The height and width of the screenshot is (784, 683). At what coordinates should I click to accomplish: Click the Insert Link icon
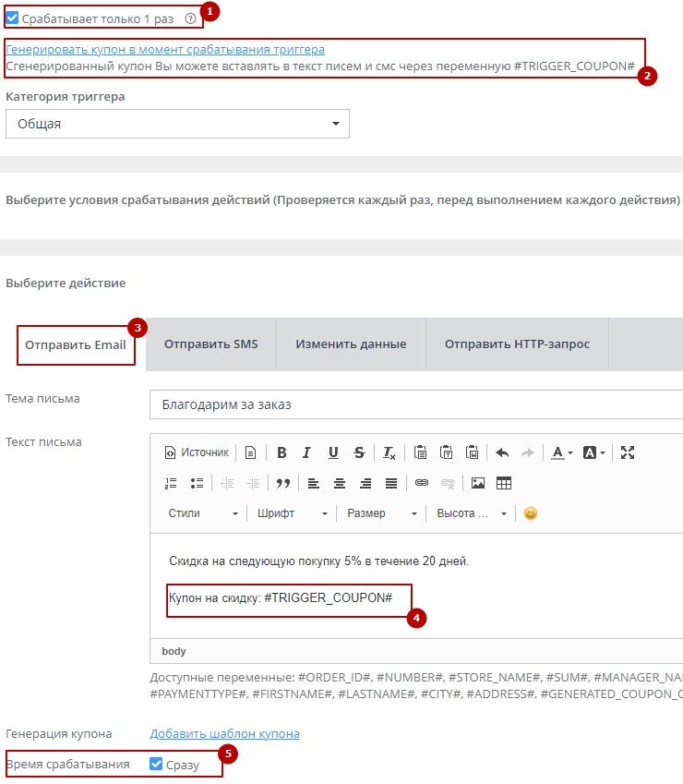pos(422,483)
